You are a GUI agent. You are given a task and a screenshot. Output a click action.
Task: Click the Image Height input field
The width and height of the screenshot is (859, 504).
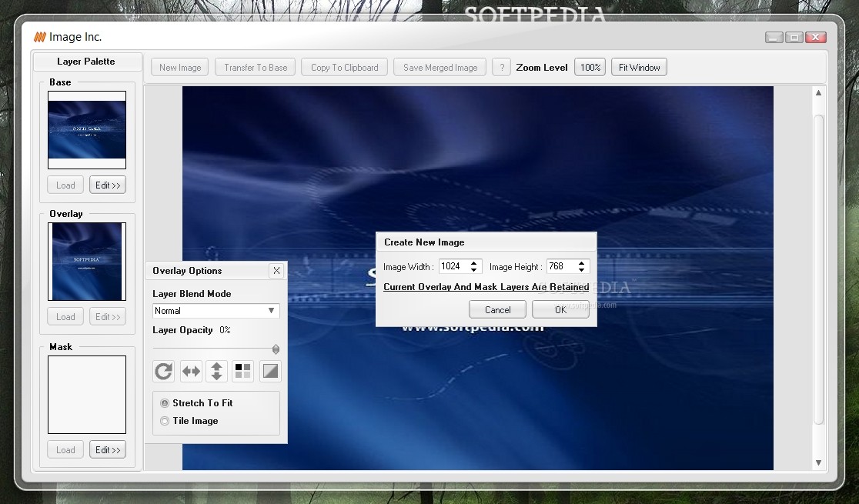pos(561,266)
